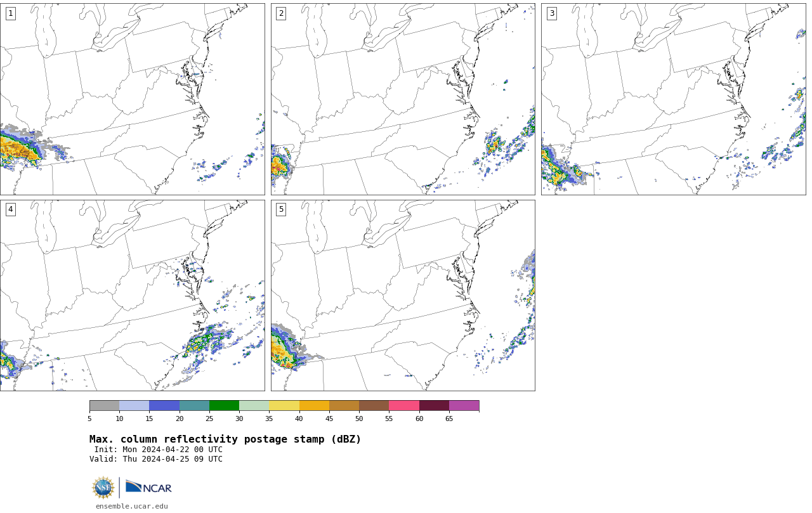Click the member number 5 label box

pyautogui.click(x=281, y=209)
